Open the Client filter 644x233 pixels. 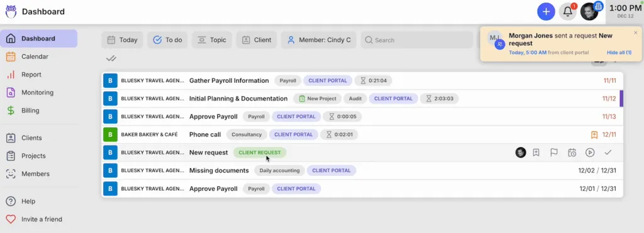coord(257,40)
